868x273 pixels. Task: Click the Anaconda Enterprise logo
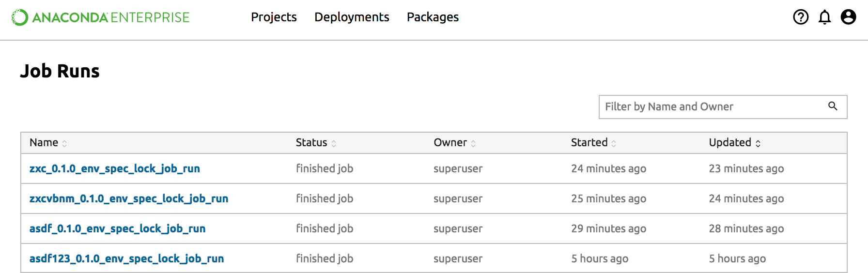pos(101,17)
